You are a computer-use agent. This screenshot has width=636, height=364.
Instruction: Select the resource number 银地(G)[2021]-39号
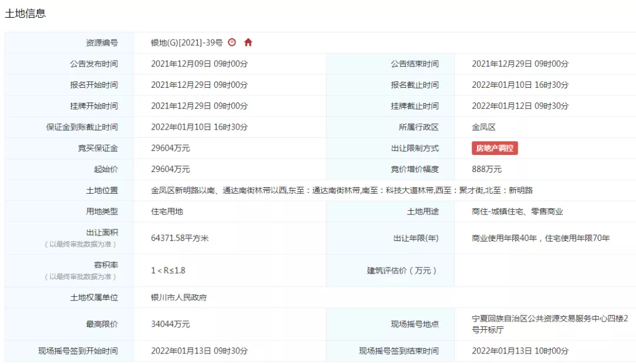click(187, 42)
